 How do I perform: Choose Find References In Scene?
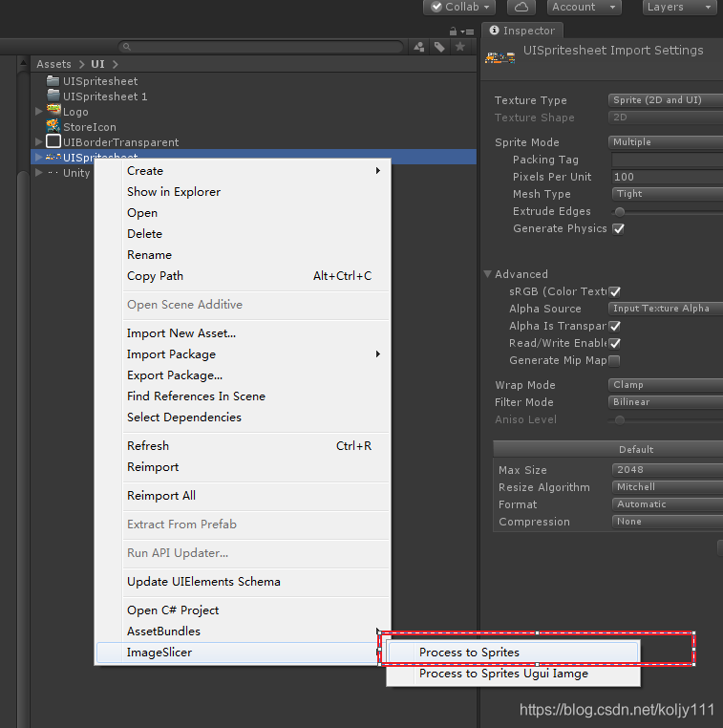[x=243, y=396]
